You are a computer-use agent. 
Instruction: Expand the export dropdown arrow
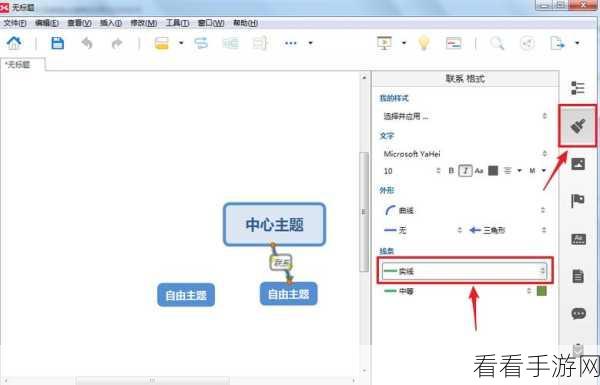pyautogui.click(x=577, y=43)
